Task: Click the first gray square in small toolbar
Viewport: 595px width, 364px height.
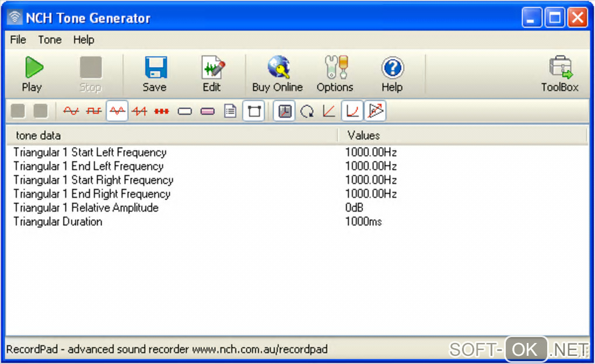Action: [18, 111]
